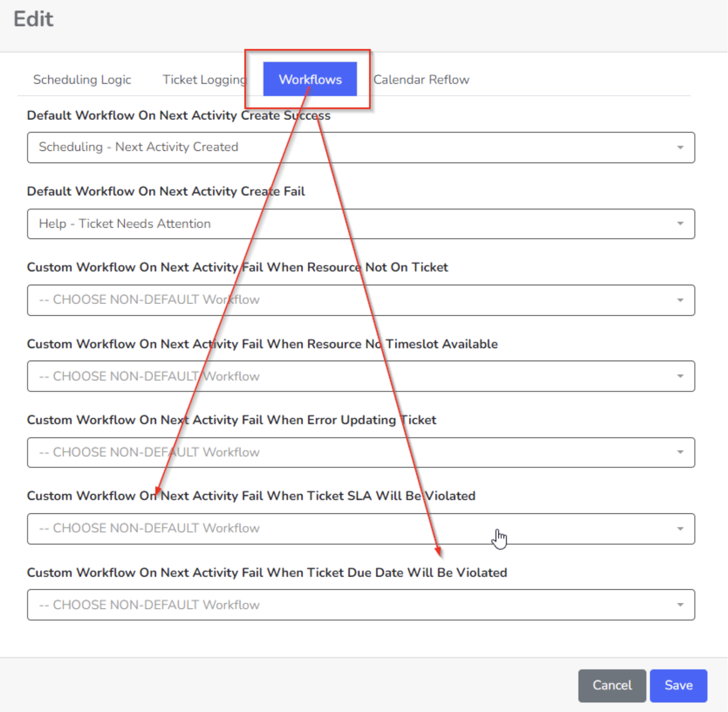The height and width of the screenshot is (712, 728).
Task: Click caret arrow of No Timeslot Available field
Action: [x=680, y=376]
